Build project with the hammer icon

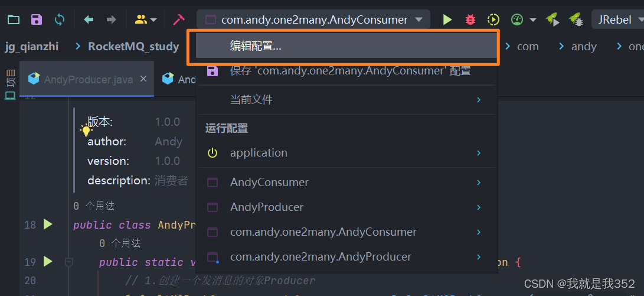point(179,19)
